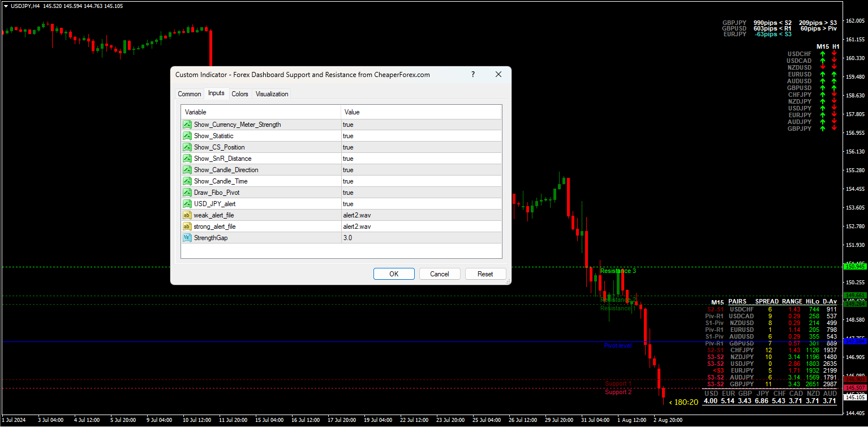The image size is (868, 427).
Task: Click the USD_JPY_alert variable icon
Action: click(187, 204)
